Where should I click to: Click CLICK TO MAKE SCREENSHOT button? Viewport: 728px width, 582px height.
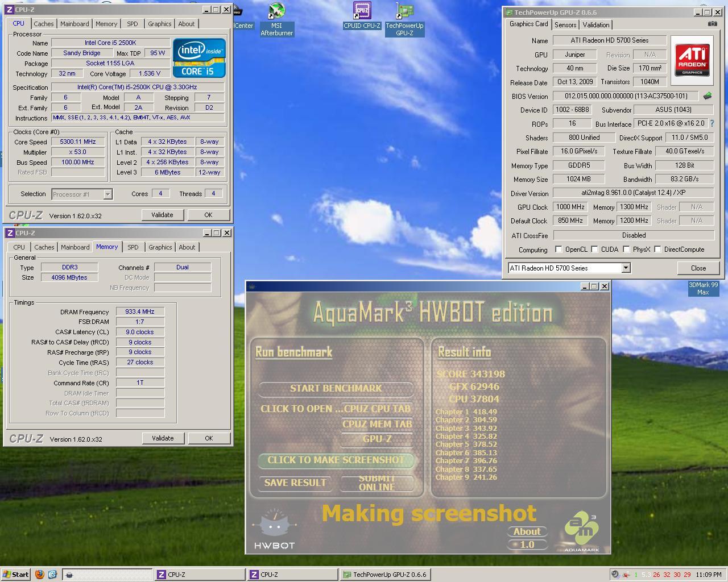tap(336, 460)
